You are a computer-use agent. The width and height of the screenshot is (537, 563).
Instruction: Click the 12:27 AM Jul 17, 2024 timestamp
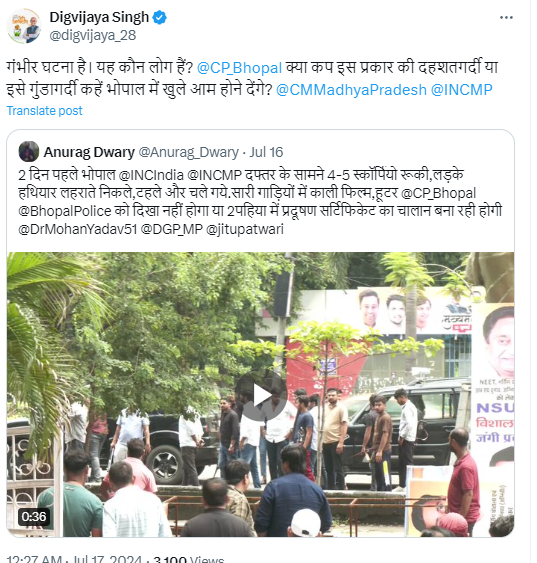click(74, 559)
